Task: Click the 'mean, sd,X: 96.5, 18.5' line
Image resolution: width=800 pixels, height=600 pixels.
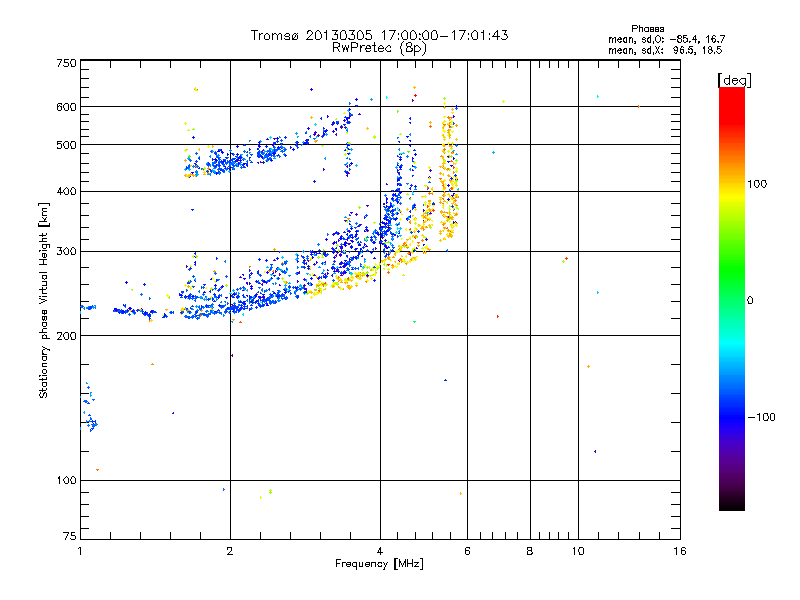Action: click(665, 50)
